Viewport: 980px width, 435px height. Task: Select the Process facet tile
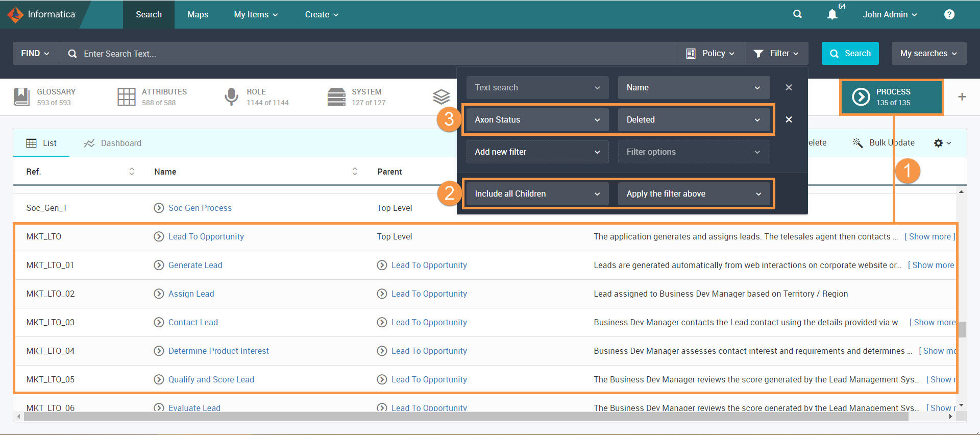point(891,97)
